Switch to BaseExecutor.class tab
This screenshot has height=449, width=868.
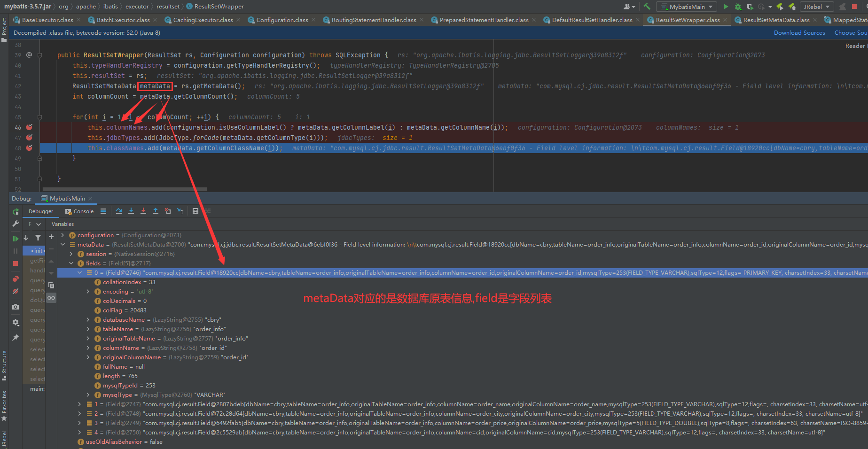point(47,20)
